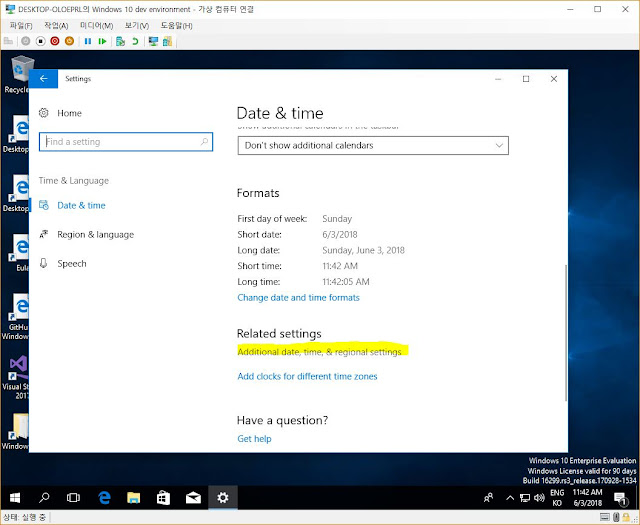
Task: Click the Region & language icon
Action: pos(44,234)
